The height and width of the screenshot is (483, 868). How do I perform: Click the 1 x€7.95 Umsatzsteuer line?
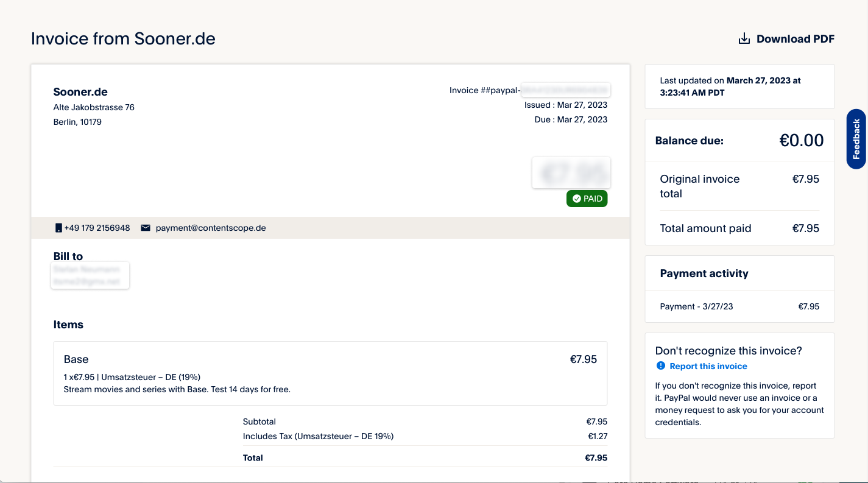[132, 377]
